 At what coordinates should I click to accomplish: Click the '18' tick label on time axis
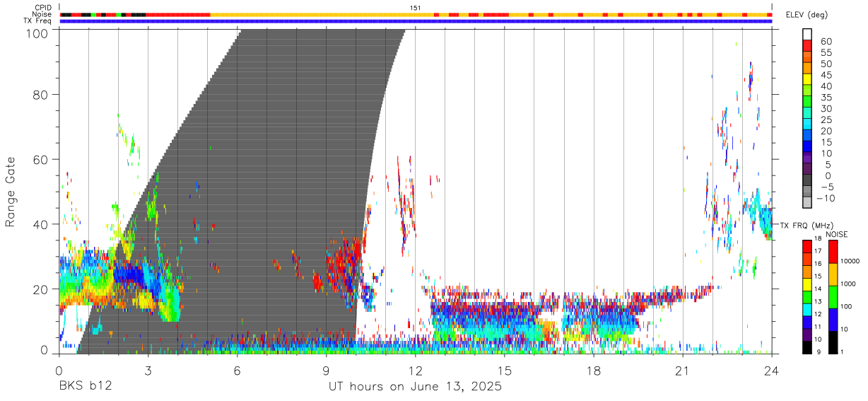pos(593,370)
